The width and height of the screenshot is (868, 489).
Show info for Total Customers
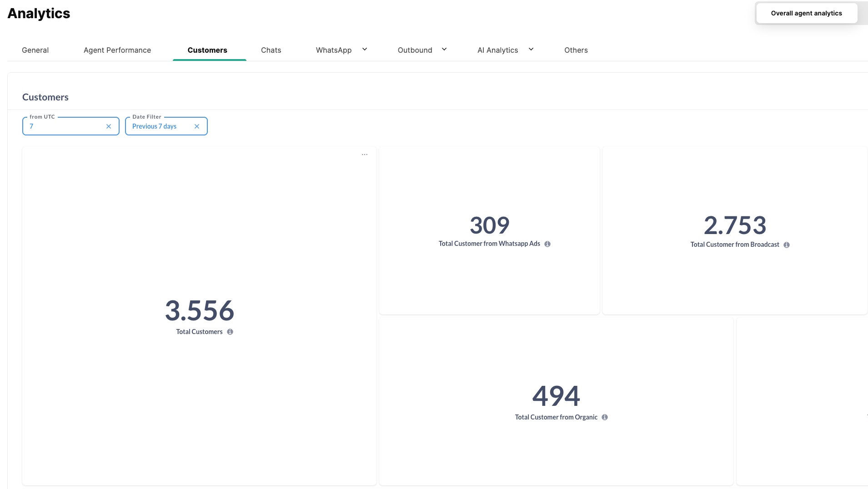(230, 332)
